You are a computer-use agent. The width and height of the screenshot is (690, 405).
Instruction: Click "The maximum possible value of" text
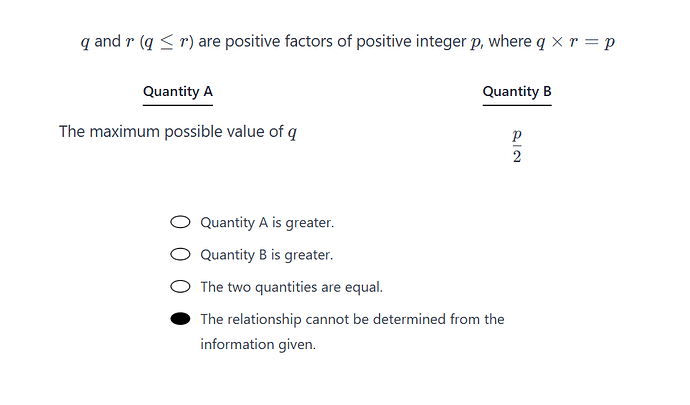[171, 132]
